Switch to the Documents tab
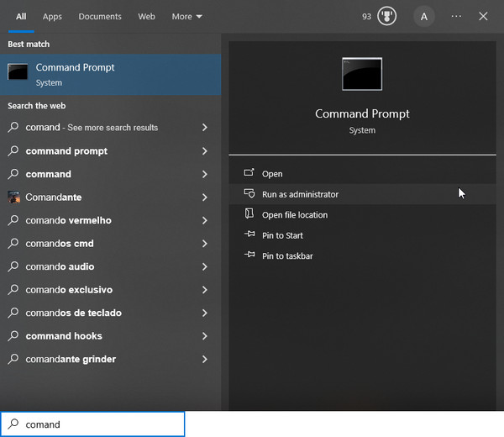Screen dimensions: 504x437 point(100,17)
